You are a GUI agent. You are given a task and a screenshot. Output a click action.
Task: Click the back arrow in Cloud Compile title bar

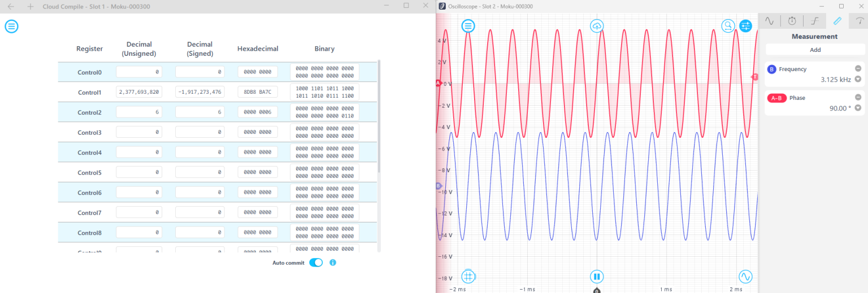(11, 6)
